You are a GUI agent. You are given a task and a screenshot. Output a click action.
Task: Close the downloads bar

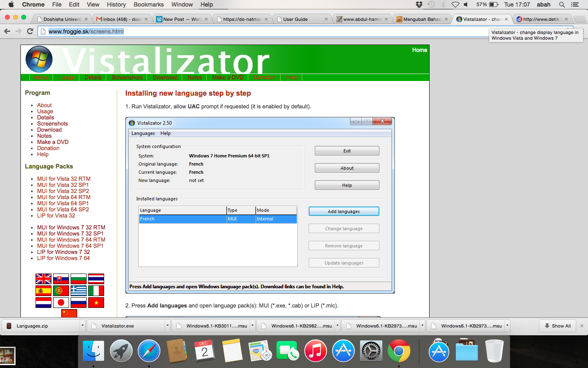click(582, 326)
